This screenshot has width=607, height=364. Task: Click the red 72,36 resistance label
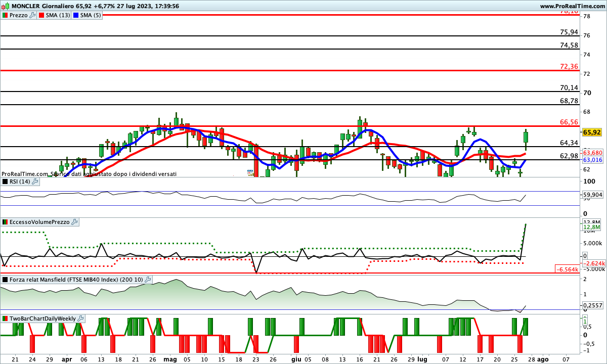569,66
